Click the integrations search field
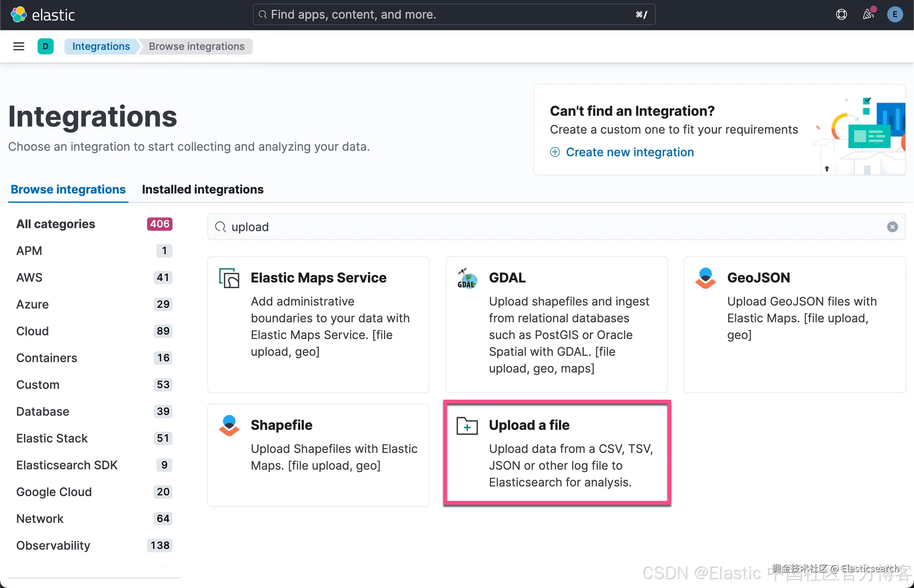The width and height of the screenshot is (914, 588). (535, 227)
